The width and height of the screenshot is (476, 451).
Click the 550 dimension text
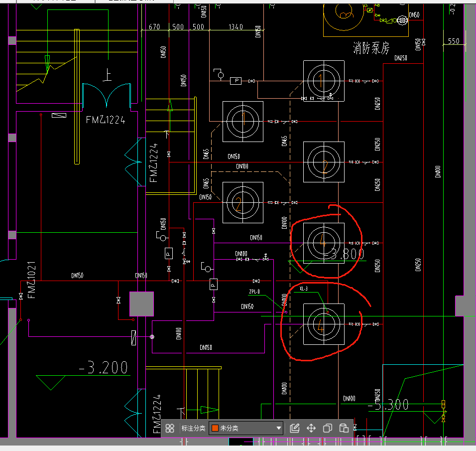[454, 41]
